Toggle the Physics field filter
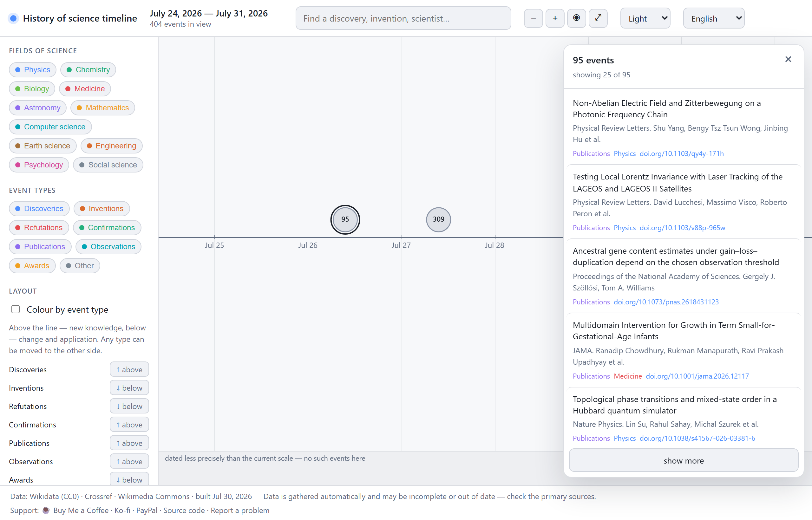This screenshot has height=520, width=812. [x=32, y=69]
